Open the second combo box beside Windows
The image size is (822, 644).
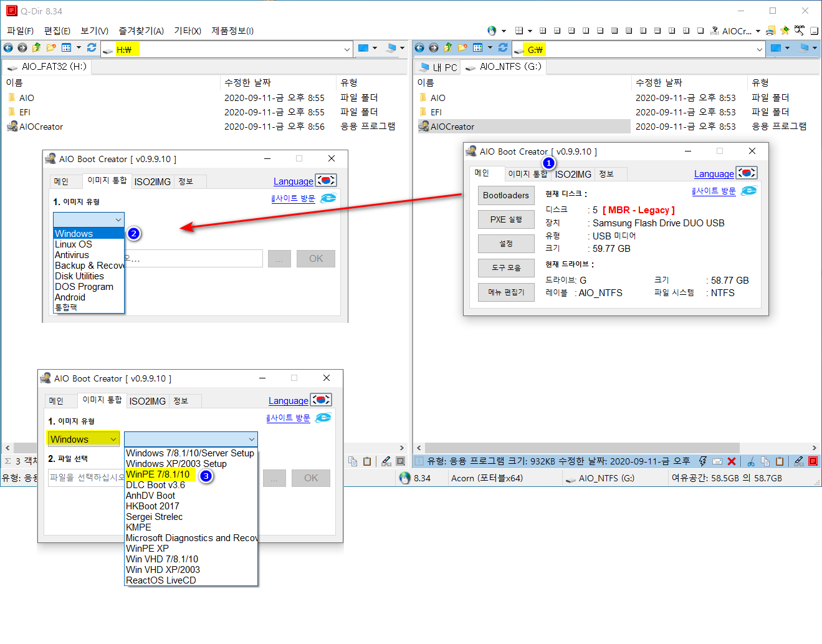pos(191,439)
